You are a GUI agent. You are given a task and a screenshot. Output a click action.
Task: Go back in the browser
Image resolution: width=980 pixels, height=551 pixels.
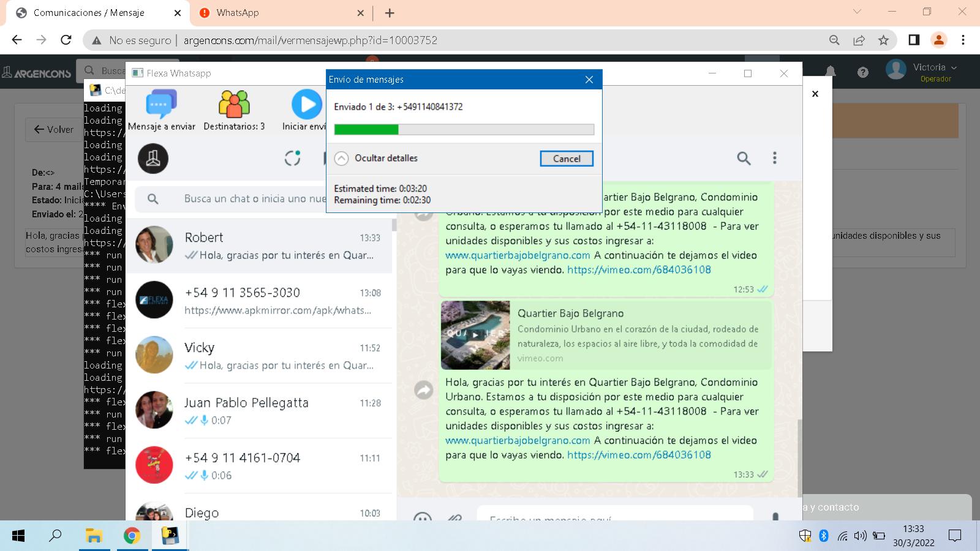(x=17, y=40)
